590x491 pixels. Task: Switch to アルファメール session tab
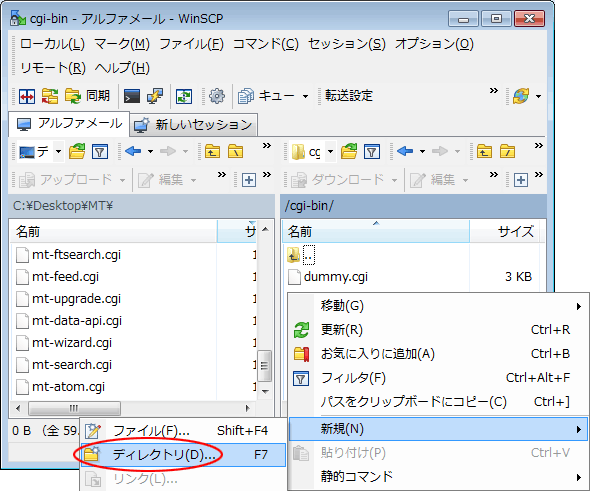click(x=70, y=124)
